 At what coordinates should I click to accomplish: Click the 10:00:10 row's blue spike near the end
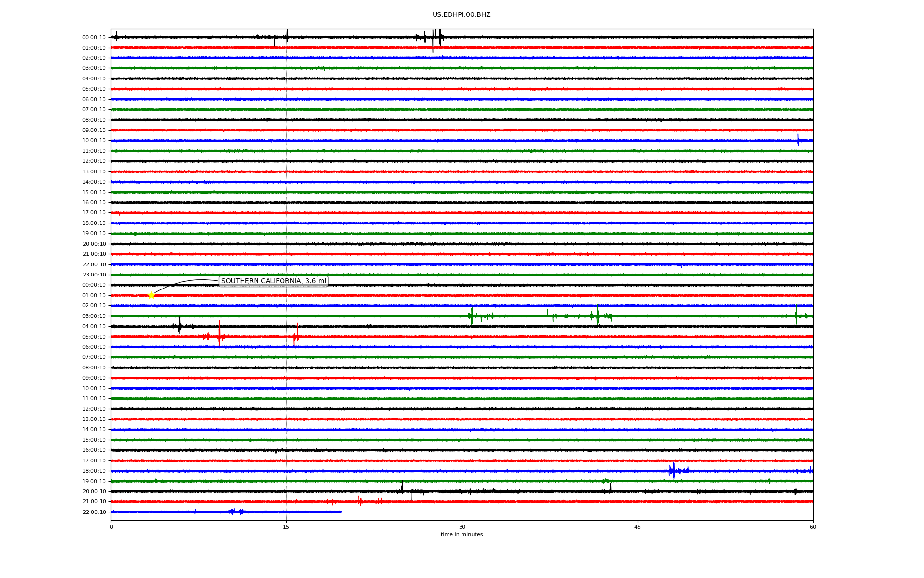pos(798,140)
